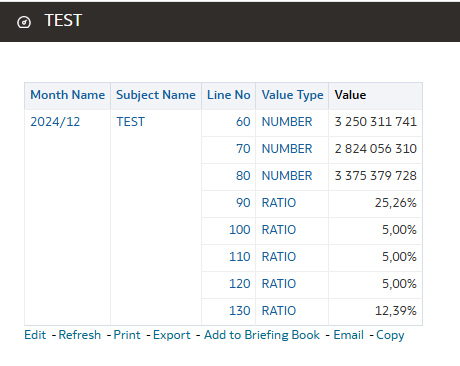Screen dimensions: 460x366
Task: Click the Email link
Action: click(349, 335)
